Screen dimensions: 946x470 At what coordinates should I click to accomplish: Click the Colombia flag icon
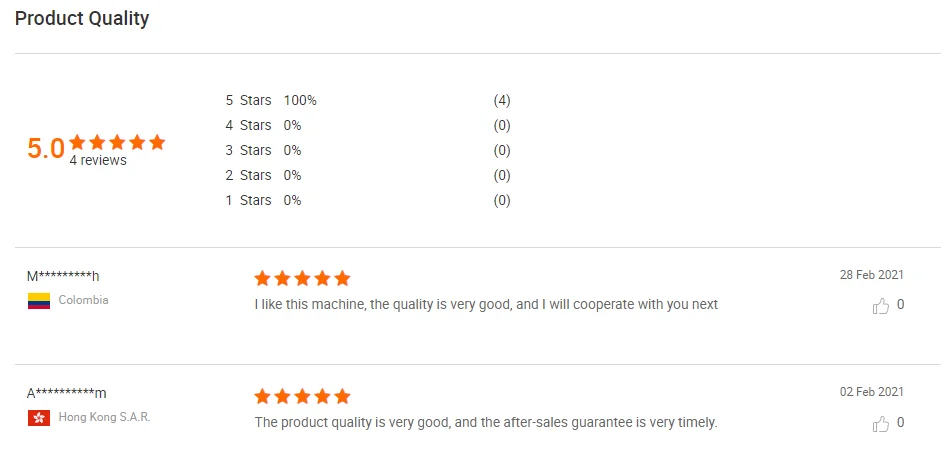click(x=39, y=301)
